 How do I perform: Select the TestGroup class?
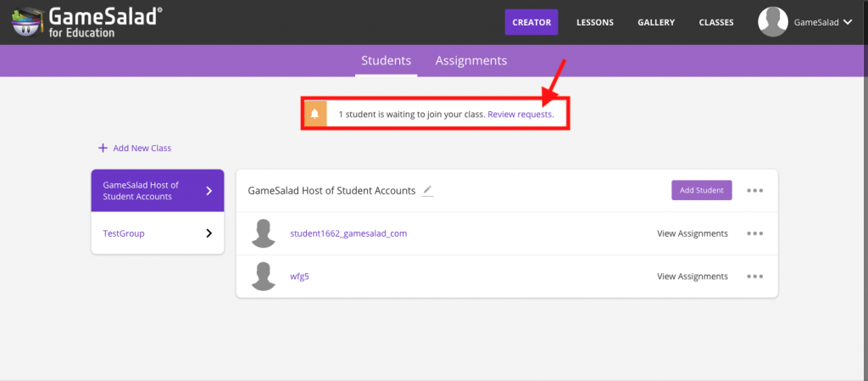[158, 233]
